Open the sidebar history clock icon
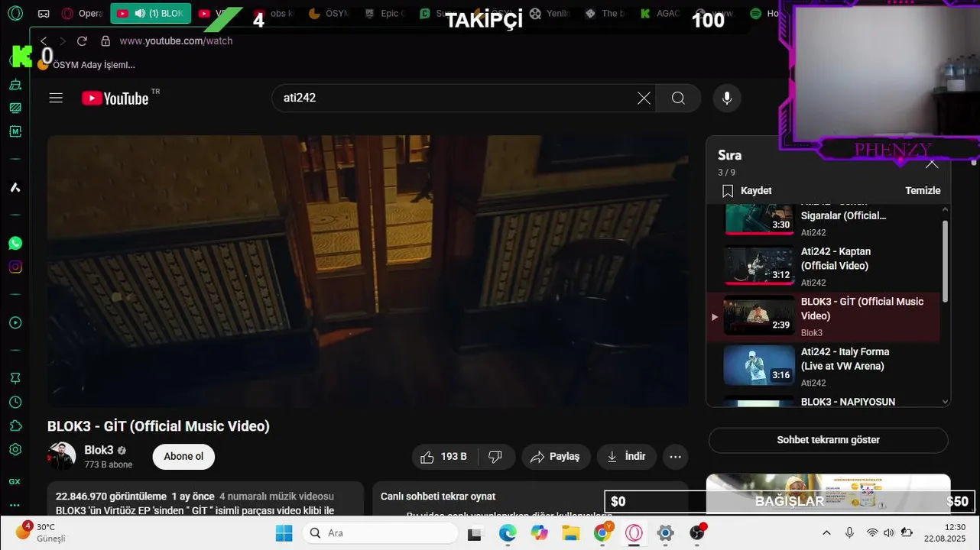 pyautogui.click(x=15, y=402)
